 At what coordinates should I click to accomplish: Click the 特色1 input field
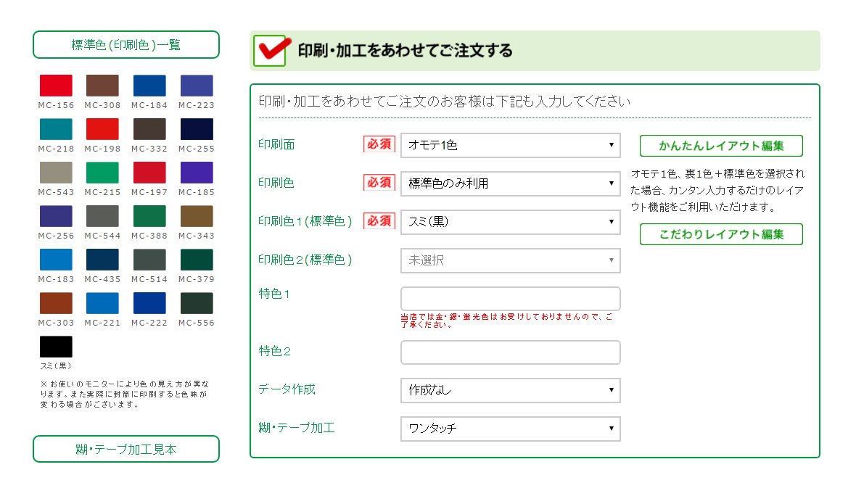click(511, 299)
